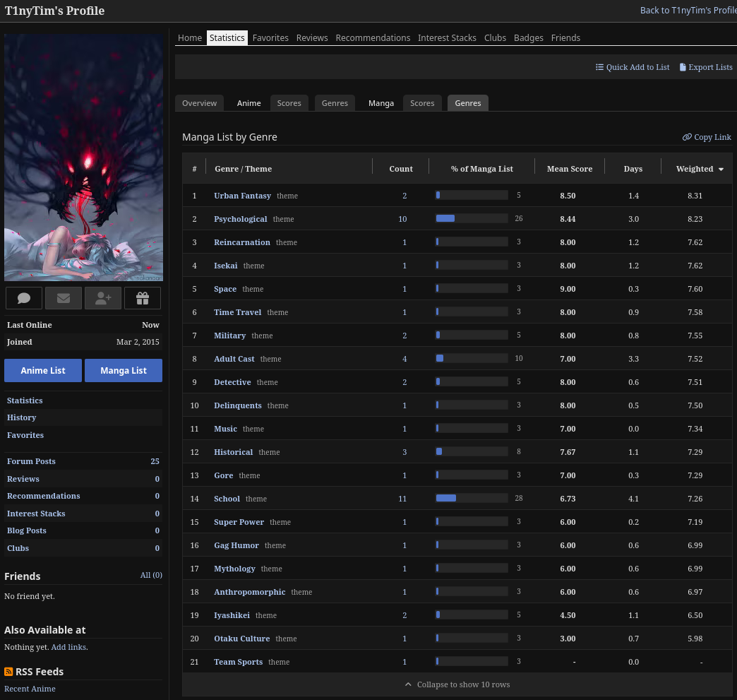Click the orange RSS feed icon
The width and height of the screenshot is (737, 700).
click(x=8, y=672)
